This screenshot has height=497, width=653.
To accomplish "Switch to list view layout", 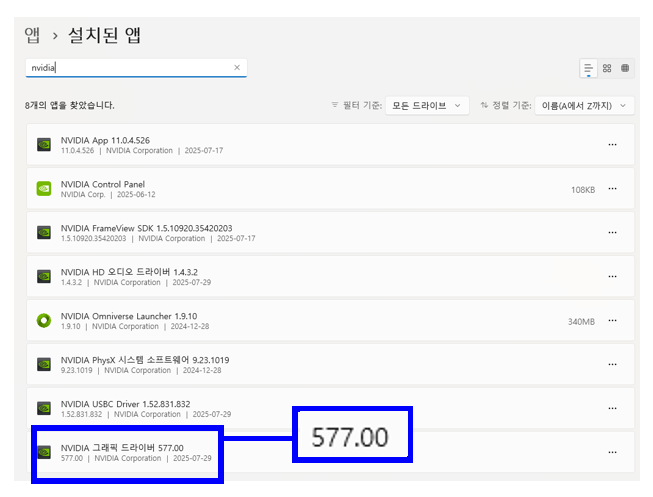I will click(588, 68).
